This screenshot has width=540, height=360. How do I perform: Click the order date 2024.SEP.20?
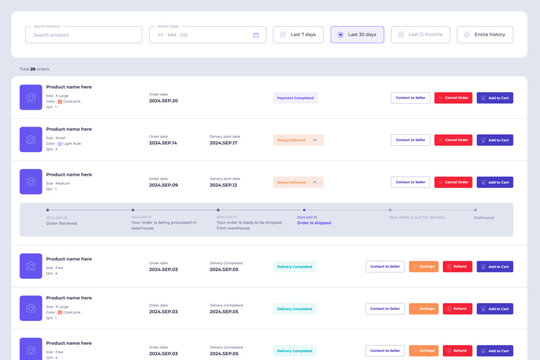[163, 101]
